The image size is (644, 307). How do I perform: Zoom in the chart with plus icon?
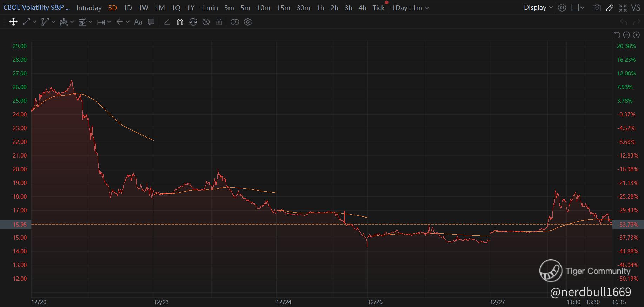(x=636, y=35)
